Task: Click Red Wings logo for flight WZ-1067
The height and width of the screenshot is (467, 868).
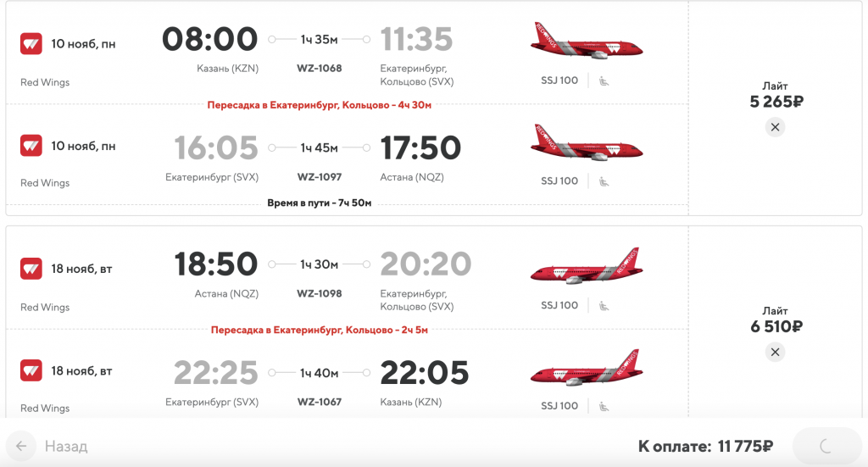Action: point(31,370)
